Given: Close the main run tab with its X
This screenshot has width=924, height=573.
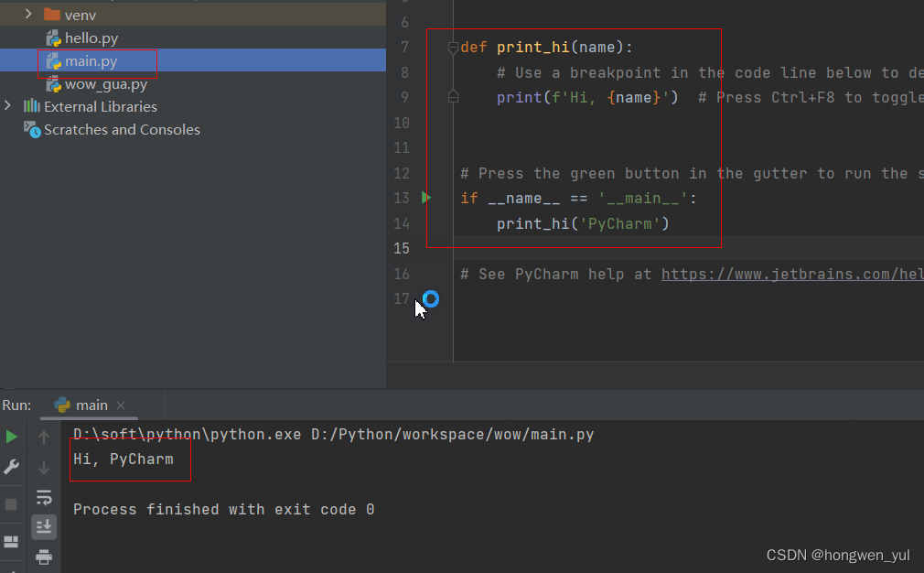Looking at the screenshot, I should 120,405.
